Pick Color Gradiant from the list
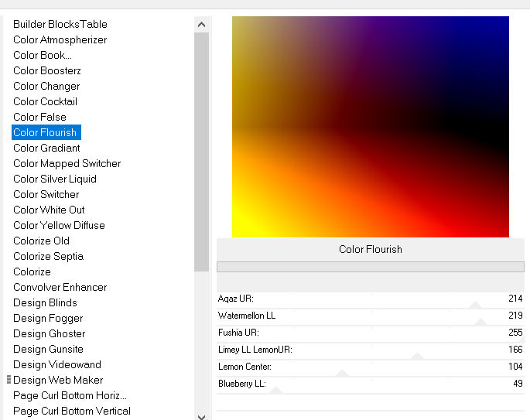The width and height of the screenshot is (530, 420). click(x=46, y=148)
